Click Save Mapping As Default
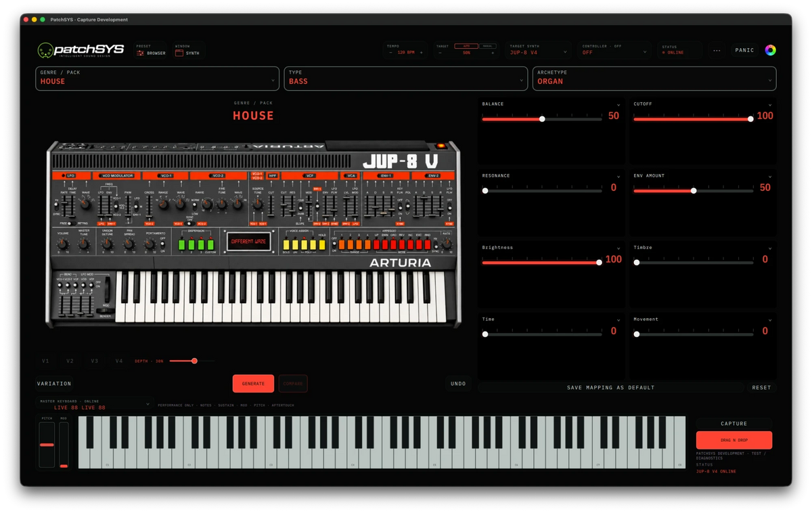 coord(611,388)
